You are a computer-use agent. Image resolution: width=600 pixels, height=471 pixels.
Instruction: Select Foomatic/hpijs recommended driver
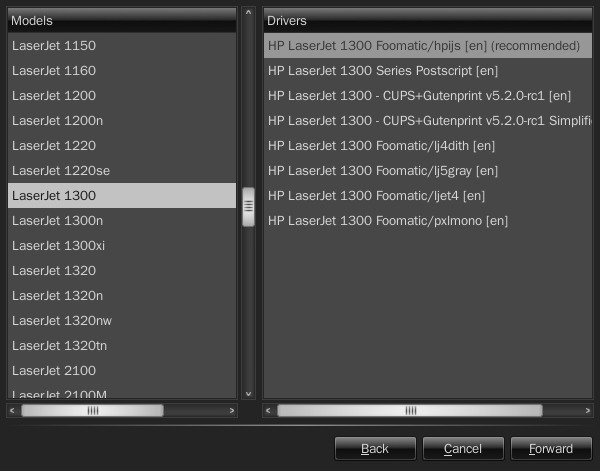click(428, 46)
